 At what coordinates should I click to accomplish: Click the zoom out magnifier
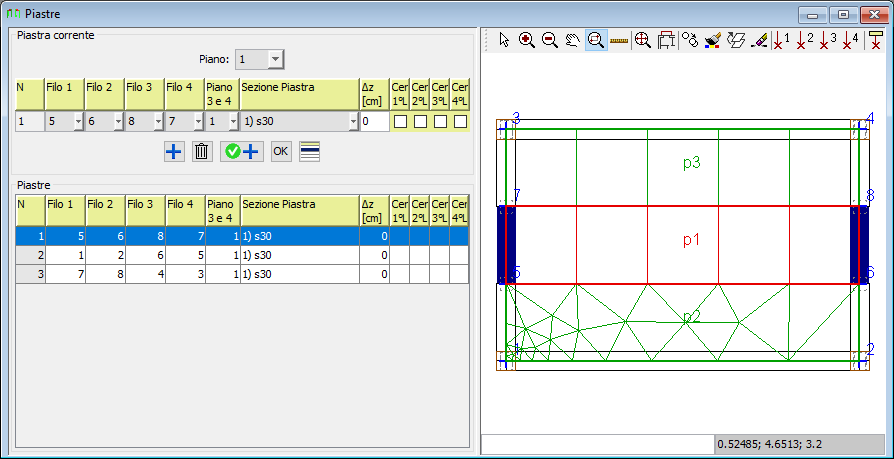550,40
